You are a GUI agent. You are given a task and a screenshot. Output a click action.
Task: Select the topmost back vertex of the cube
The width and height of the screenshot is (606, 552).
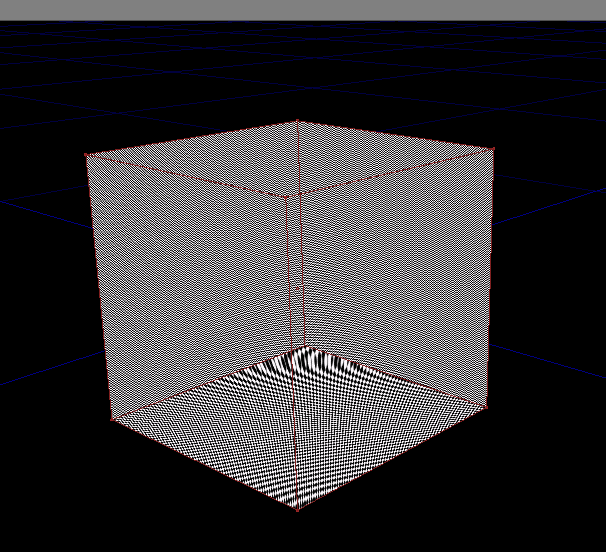(298, 121)
